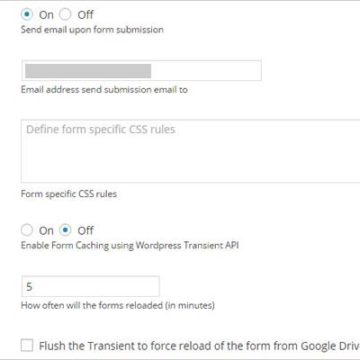This screenshot has height=360, width=360.
Task: Enable form caching with the On radio button
Action: click(x=27, y=230)
